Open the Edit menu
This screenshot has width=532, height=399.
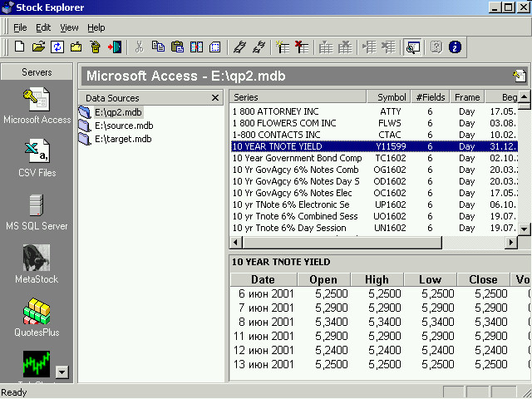(43, 27)
